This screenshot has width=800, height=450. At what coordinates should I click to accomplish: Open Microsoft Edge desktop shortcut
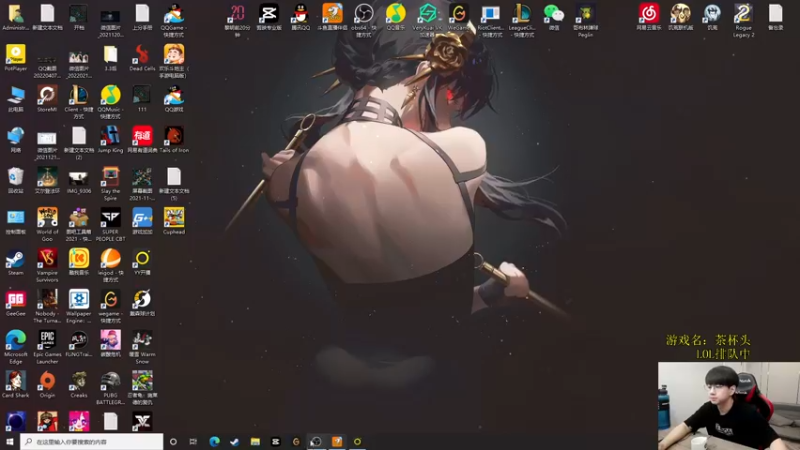16,347
